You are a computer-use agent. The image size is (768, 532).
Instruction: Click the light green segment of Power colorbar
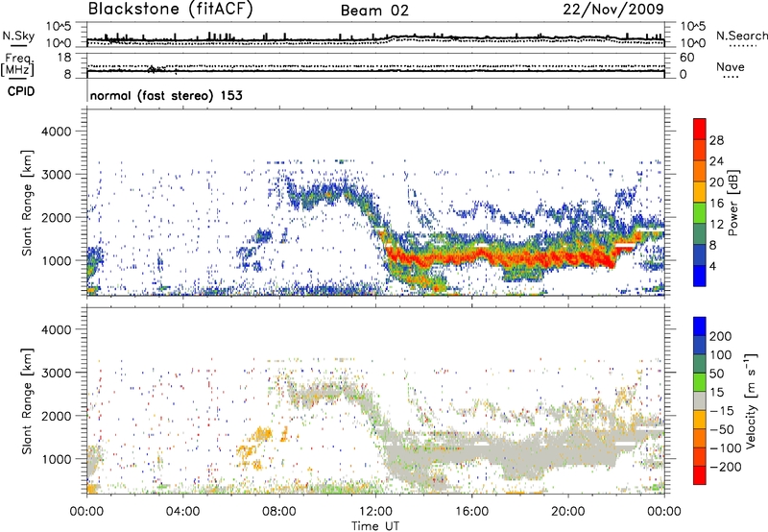click(x=700, y=212)
